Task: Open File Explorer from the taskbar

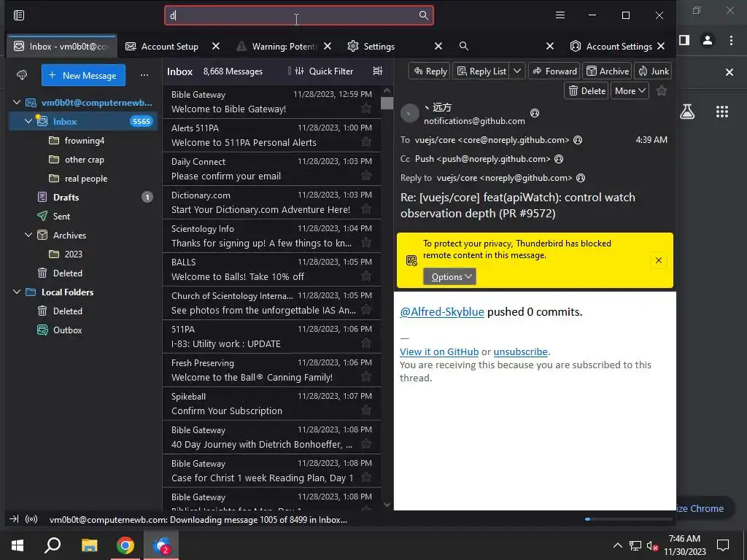Action: pyautogui.click(x=89, y=545)
